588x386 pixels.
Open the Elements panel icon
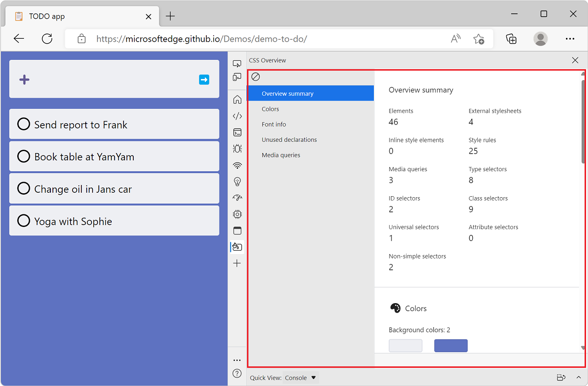(x=237, y=116)
